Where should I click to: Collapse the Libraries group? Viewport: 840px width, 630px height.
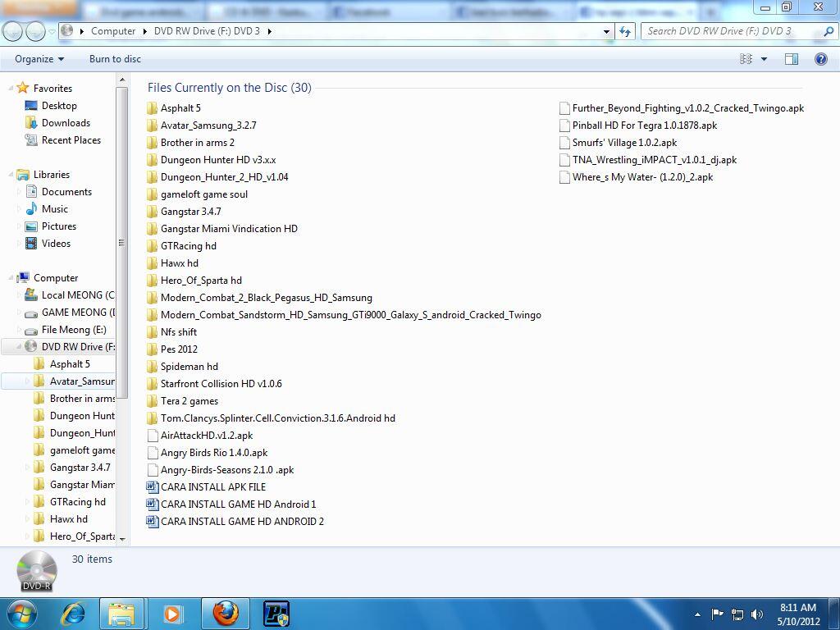(x=10, y=175)
